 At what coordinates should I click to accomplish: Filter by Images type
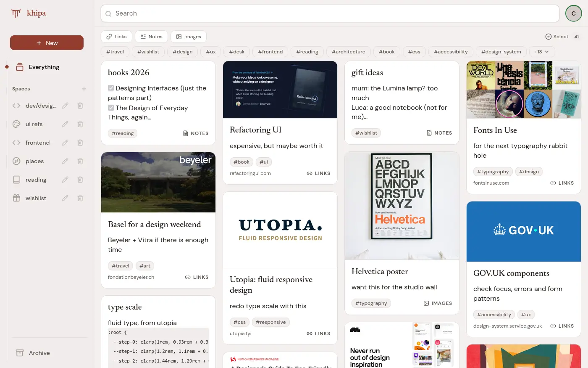pyautogui.click(x=189, y=37)
